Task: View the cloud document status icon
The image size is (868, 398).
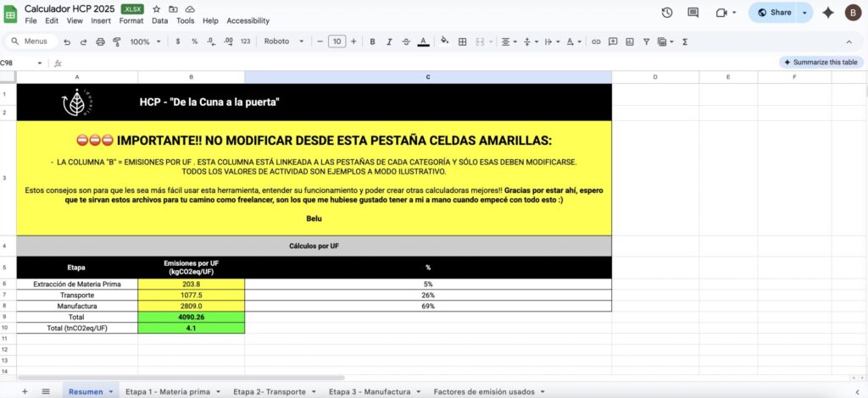Action: [190, 9]
